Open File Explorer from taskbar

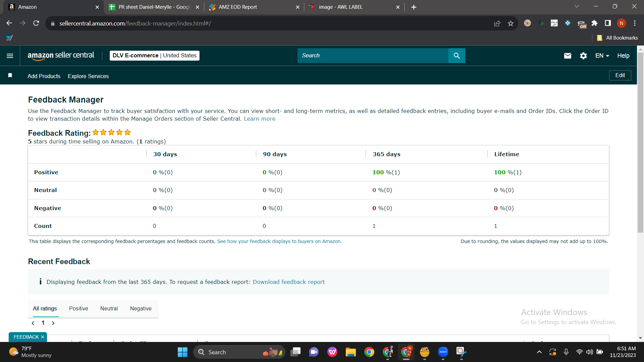pos(351,352)
